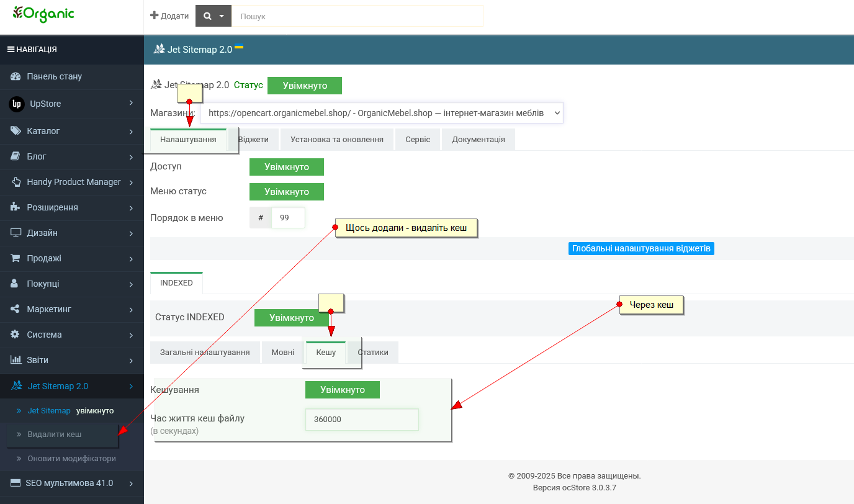This screenshot has width=854, height=504.
Task: Click the plus icon beside Додати
Action: click(x=155, y=16)
